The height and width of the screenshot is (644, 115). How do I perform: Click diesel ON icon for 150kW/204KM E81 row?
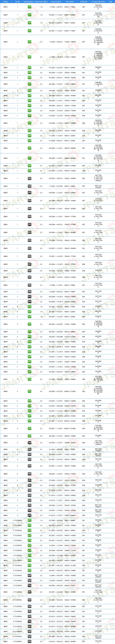pyautogui.click(x=29, y=248)
